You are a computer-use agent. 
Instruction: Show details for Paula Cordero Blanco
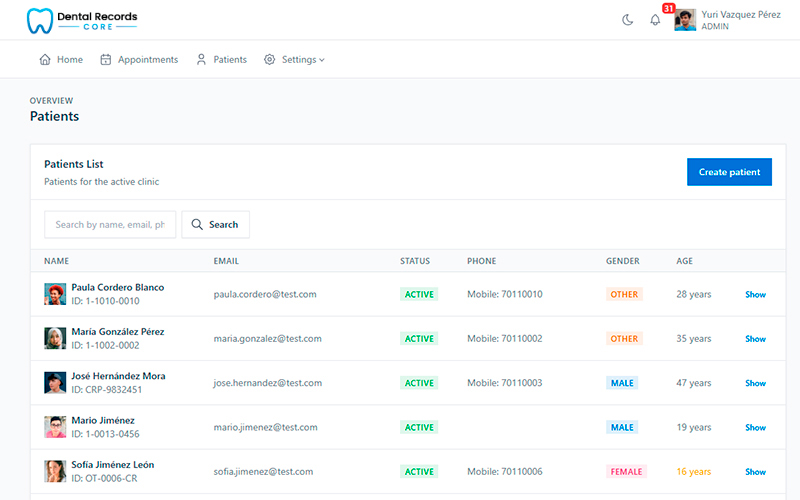pos(755,294)
